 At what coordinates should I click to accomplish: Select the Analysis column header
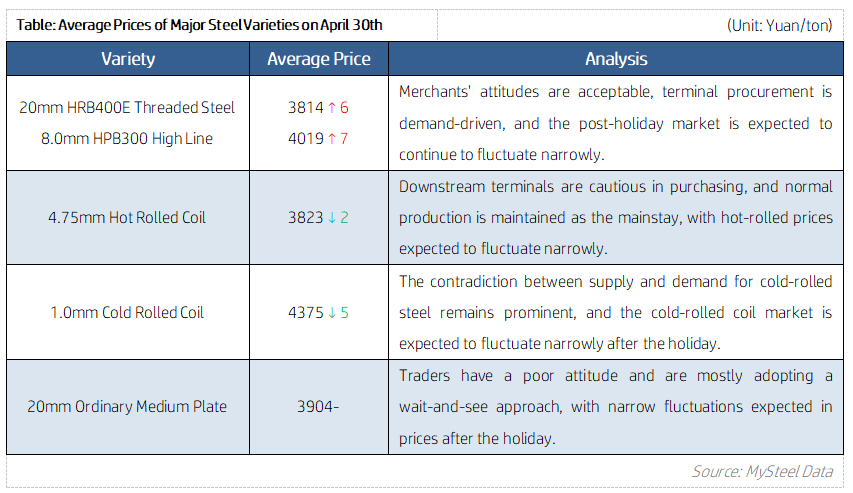615,59
